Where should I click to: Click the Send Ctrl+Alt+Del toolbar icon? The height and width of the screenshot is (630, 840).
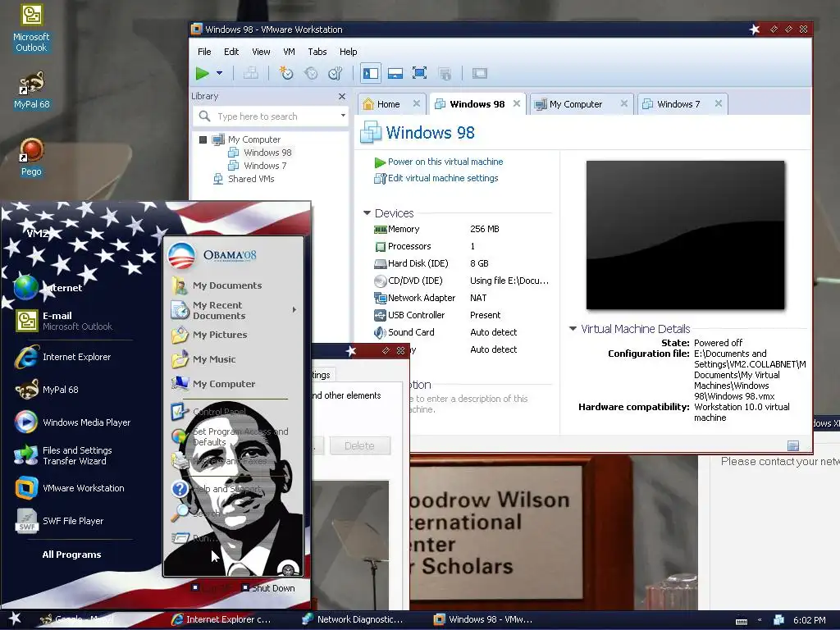(251, 73)
